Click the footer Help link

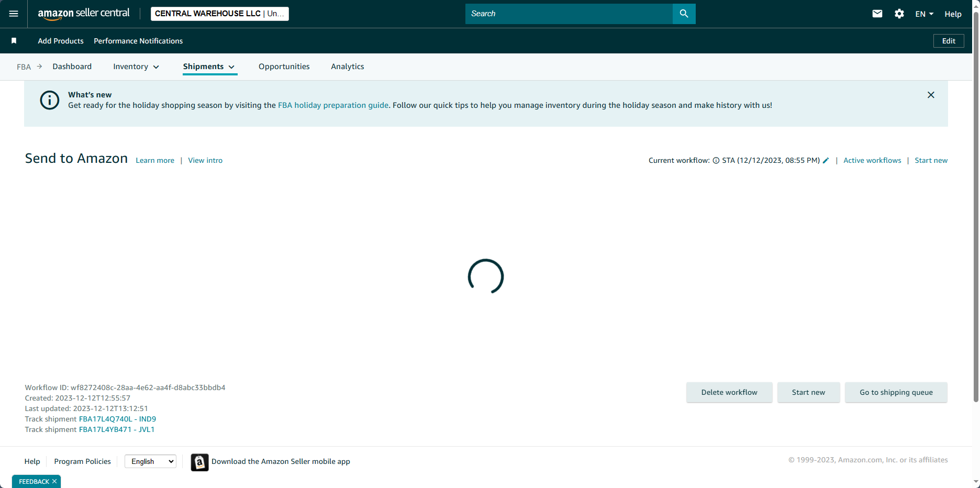[32, 461]
